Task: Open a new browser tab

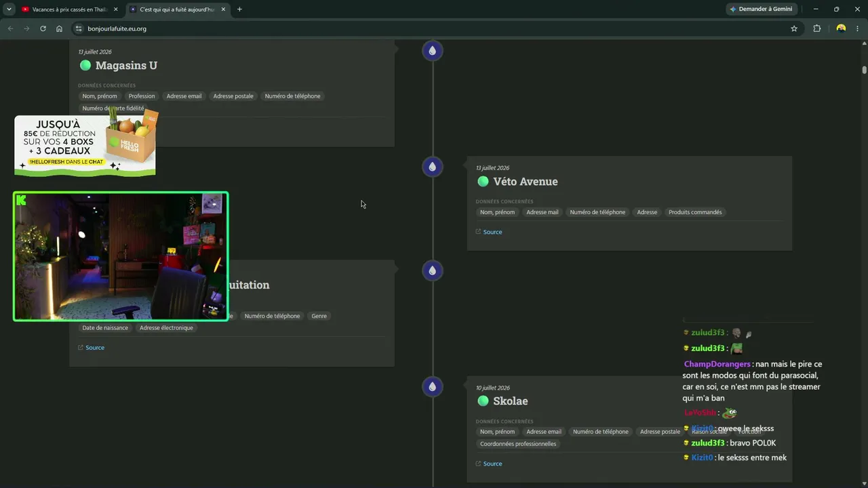Action: tap(239, 9)
